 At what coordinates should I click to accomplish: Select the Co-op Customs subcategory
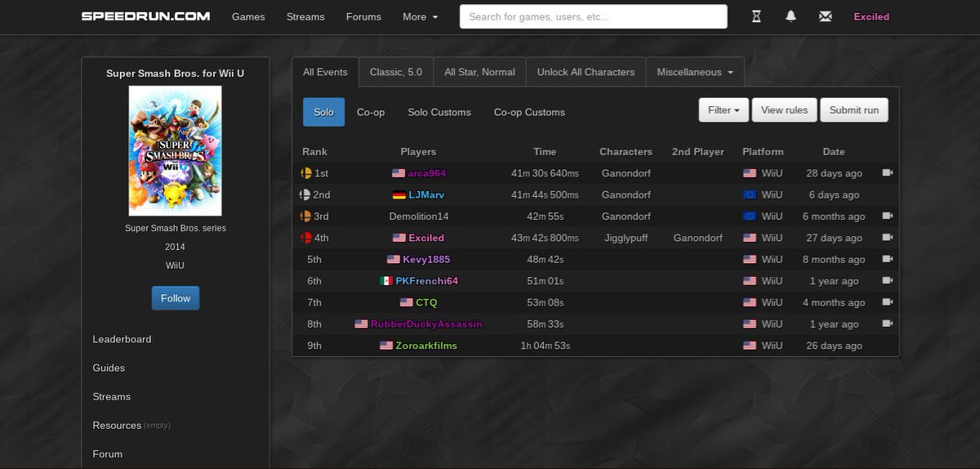529,112
